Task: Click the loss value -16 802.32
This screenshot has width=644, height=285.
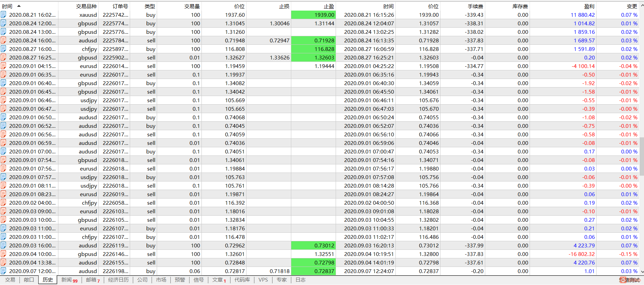Action: (582, 254)
